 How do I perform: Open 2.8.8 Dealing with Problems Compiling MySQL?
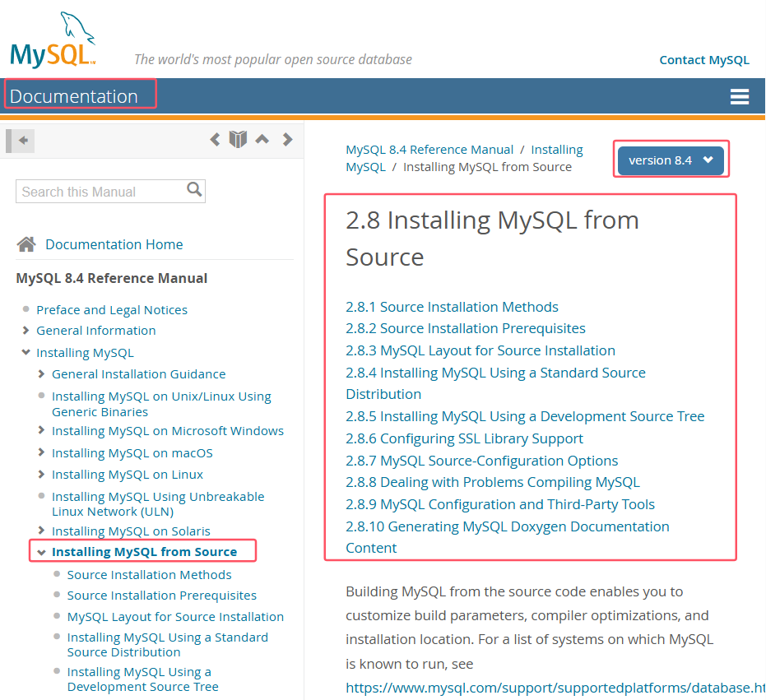tap(492, 482)
